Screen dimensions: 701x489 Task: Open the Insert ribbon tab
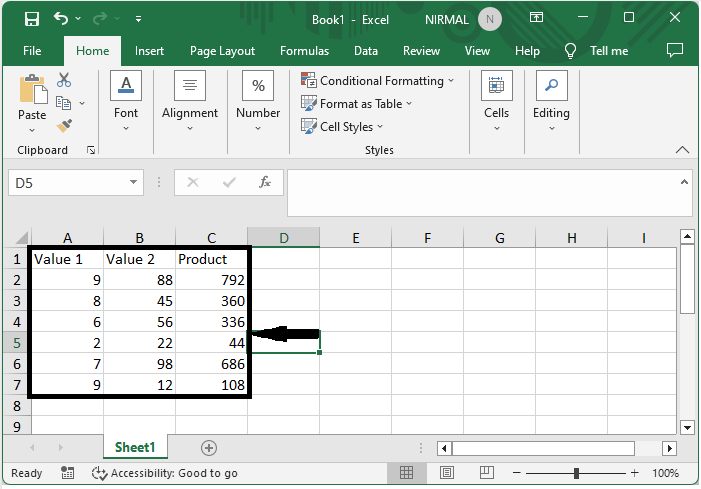point(149,51)
